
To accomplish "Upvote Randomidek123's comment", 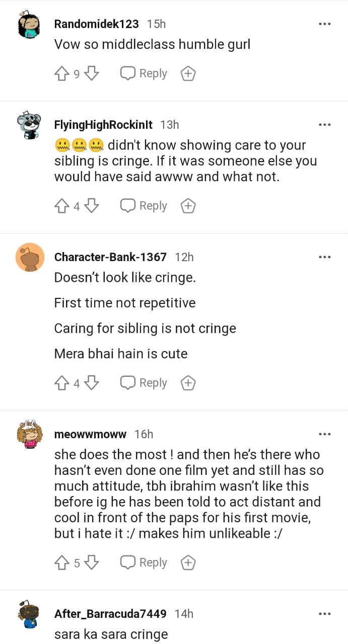I will (61, 74).
